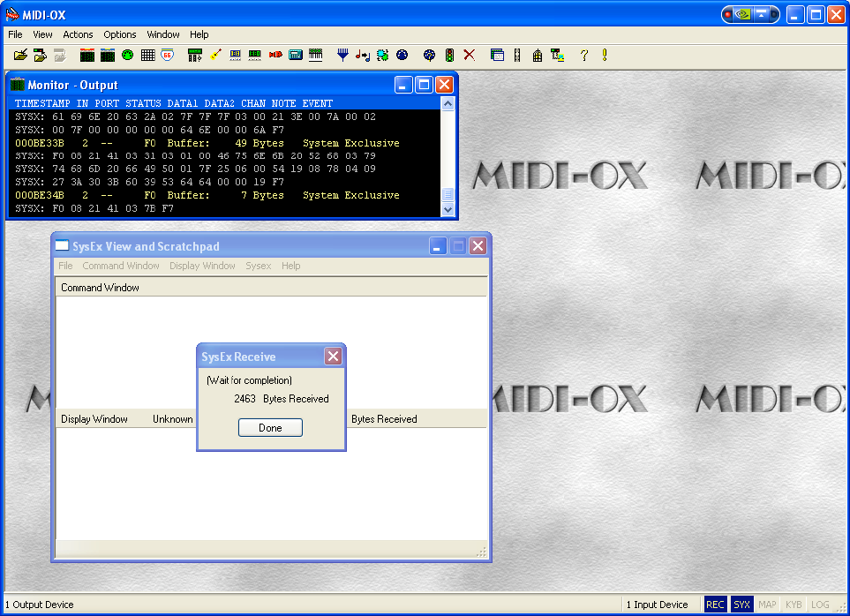Click the cyan gear-shaped toolbar icon
This screenshot has height=616, width=850.
(382, 56)
